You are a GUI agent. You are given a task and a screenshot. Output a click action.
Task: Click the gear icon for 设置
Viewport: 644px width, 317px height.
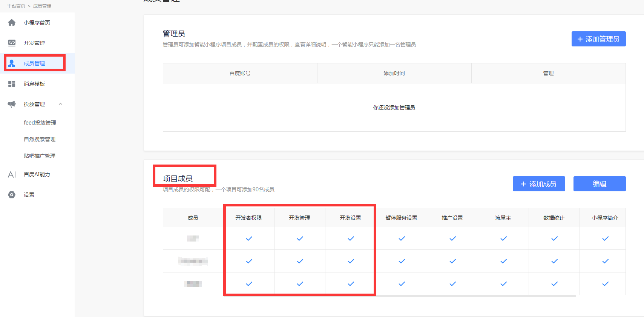click(12, 195)
